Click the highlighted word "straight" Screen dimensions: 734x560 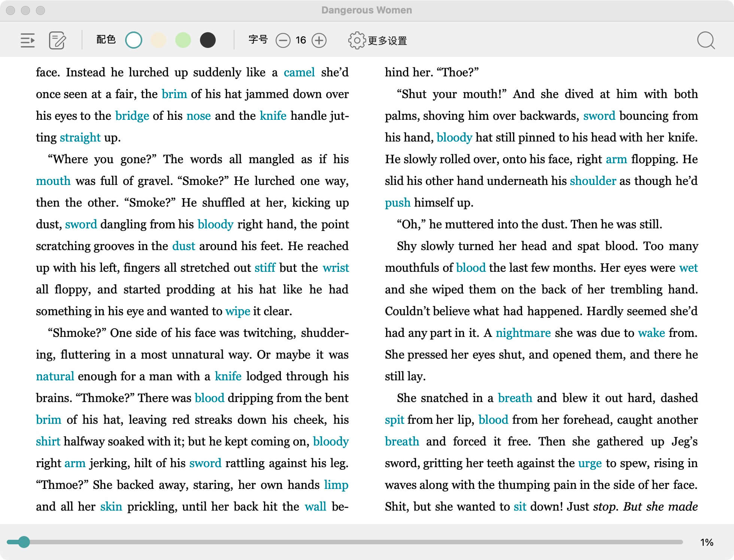click(80, 138)
